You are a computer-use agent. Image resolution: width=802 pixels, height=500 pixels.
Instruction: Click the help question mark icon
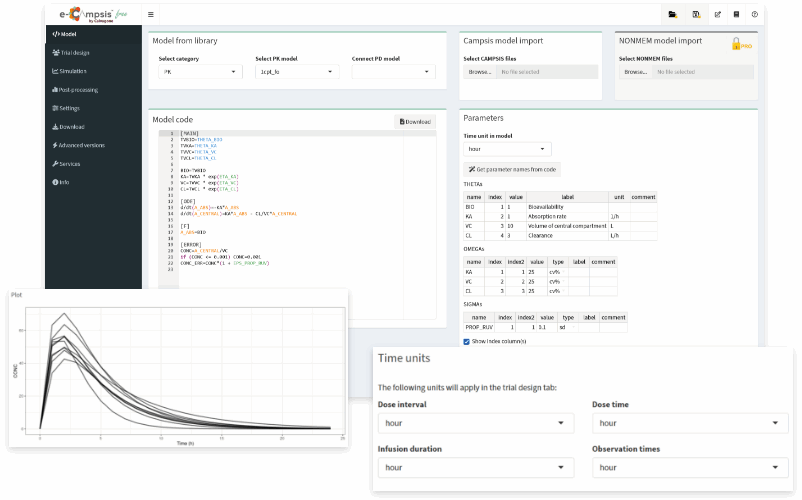click(x=754, y=15)
